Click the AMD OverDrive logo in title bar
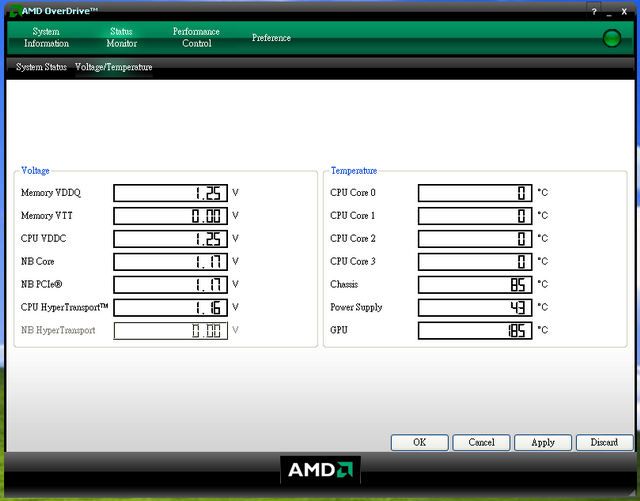 pyautogui.click(x=15, y=11)
